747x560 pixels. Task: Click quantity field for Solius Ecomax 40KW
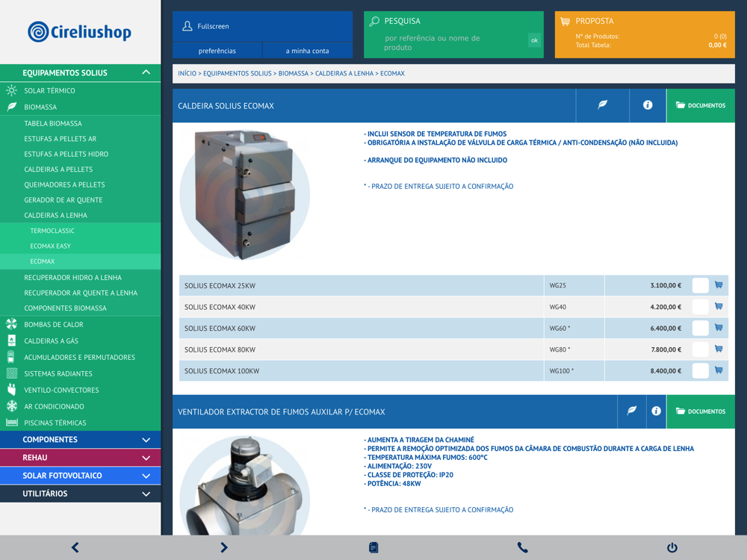pyautogui.click(x=700, y=307)
